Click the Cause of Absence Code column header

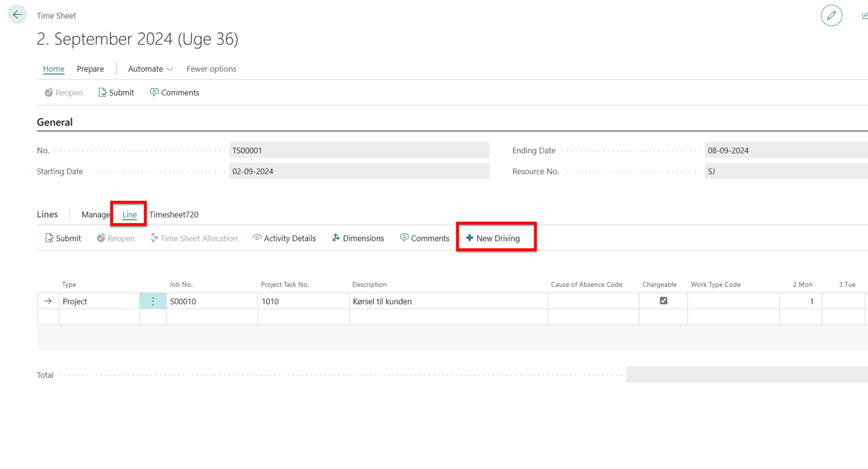[586, 284]
